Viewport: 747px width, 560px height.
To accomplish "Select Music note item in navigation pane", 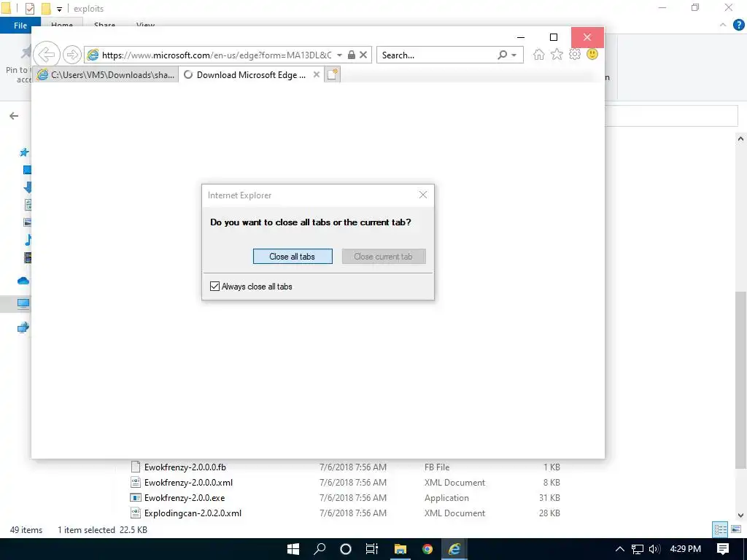I will click(x=28, y=239).
